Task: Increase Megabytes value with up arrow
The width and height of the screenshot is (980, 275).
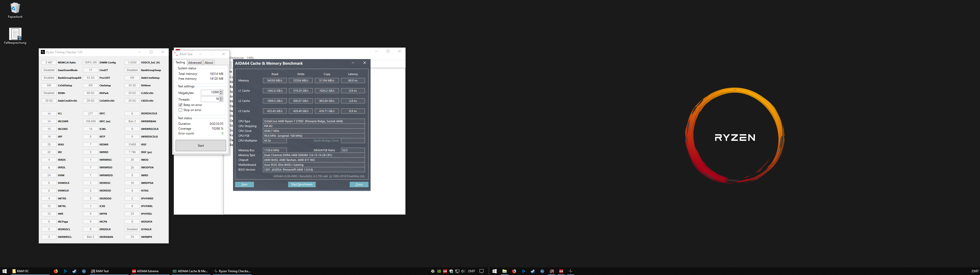Action: coord(221,91)
